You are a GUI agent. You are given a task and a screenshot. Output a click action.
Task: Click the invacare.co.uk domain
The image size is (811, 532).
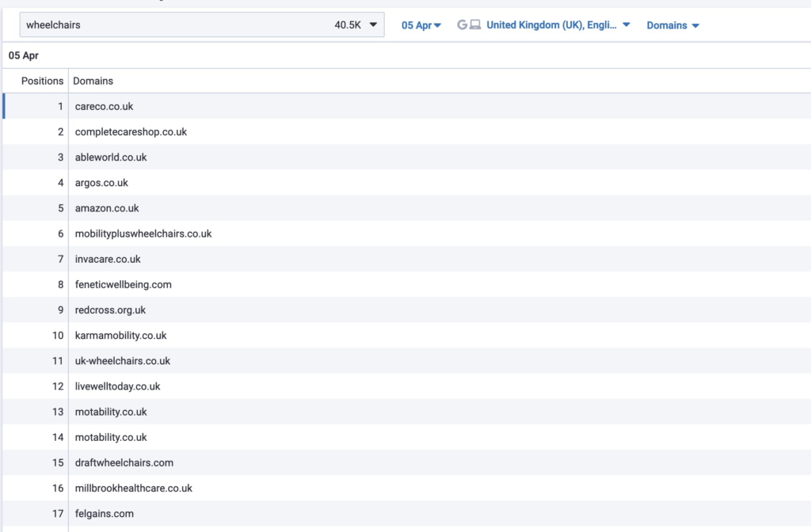(108, 259)
